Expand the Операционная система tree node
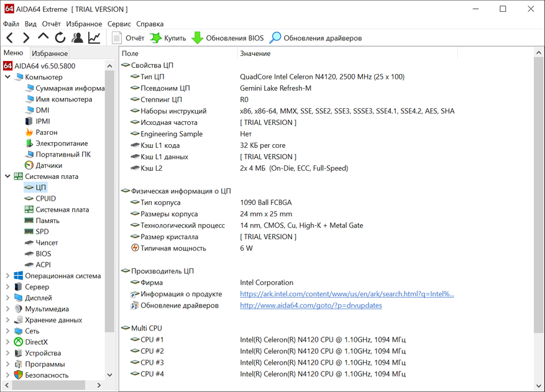 [x=7, y=276]
